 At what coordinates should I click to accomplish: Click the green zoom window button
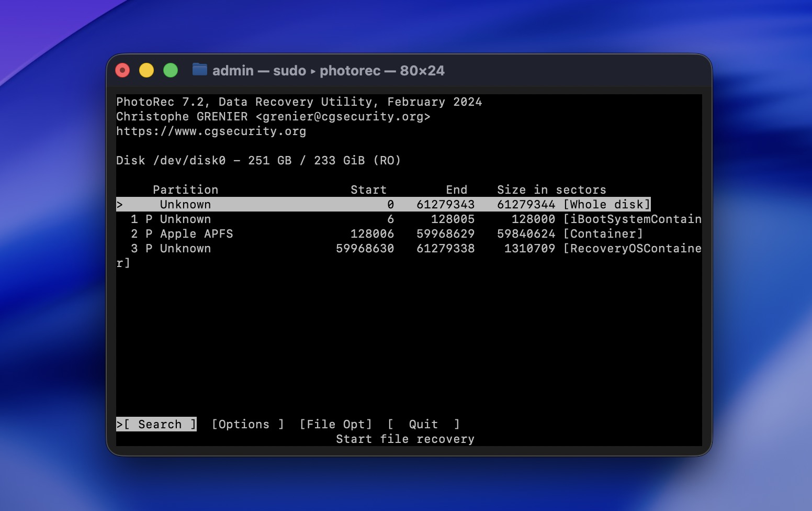point(171,70)
